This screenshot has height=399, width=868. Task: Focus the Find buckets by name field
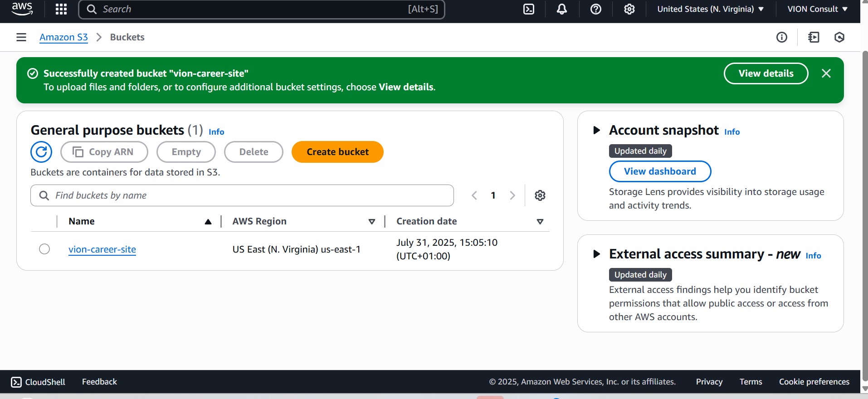(x=242, y=195)
